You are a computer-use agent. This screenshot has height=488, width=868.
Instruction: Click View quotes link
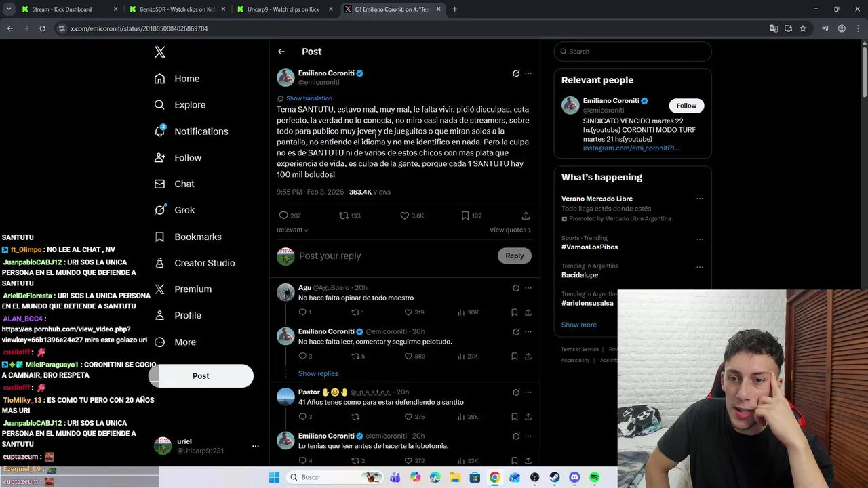(x=510, y=230)
